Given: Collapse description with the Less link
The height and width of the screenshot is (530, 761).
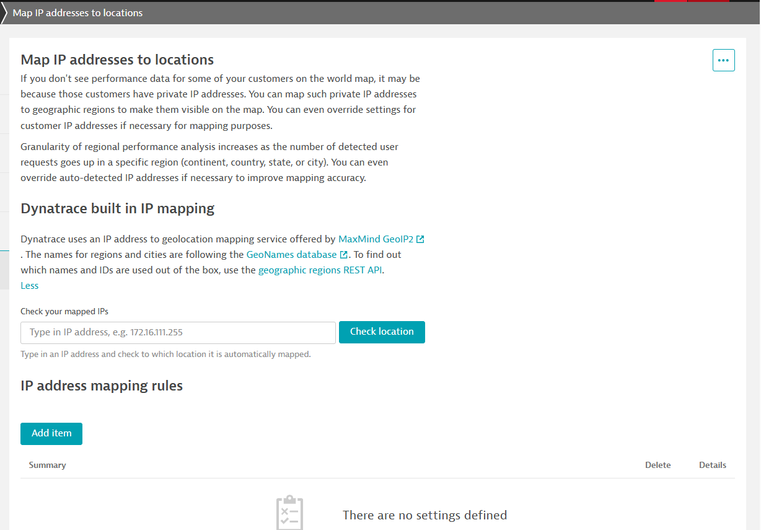Looking at the screenshot, I should click(29, 286).
